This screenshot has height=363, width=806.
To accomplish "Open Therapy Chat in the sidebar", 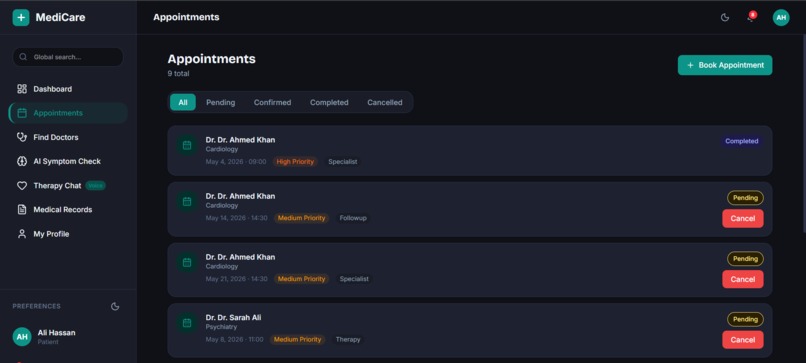I will (x=68, y=186).
